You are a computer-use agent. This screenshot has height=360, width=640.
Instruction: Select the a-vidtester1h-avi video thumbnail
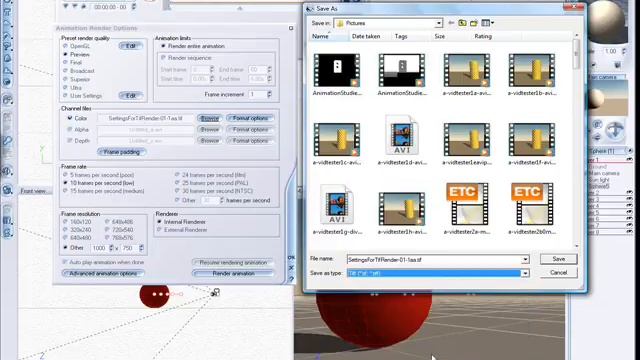point(402,209)
